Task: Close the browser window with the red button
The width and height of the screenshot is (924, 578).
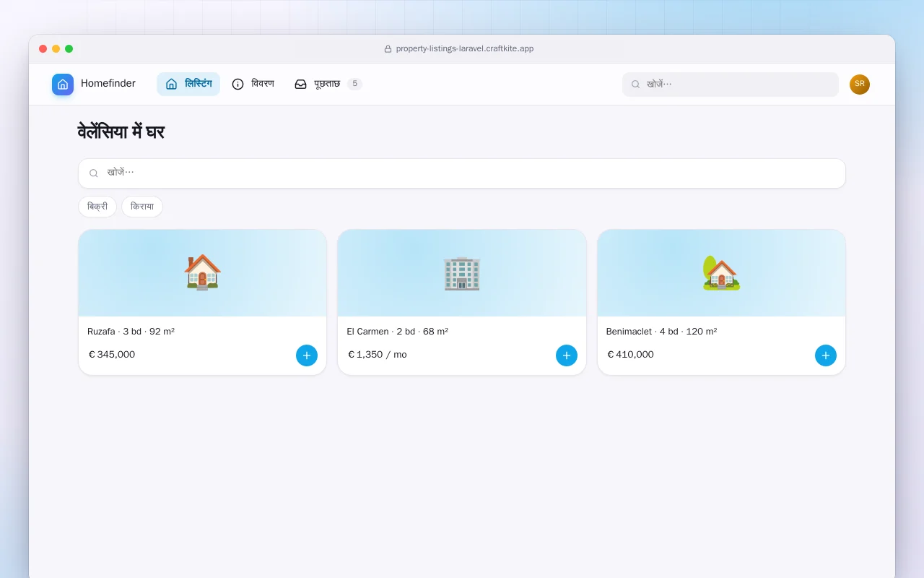Action: coord(43,49)
